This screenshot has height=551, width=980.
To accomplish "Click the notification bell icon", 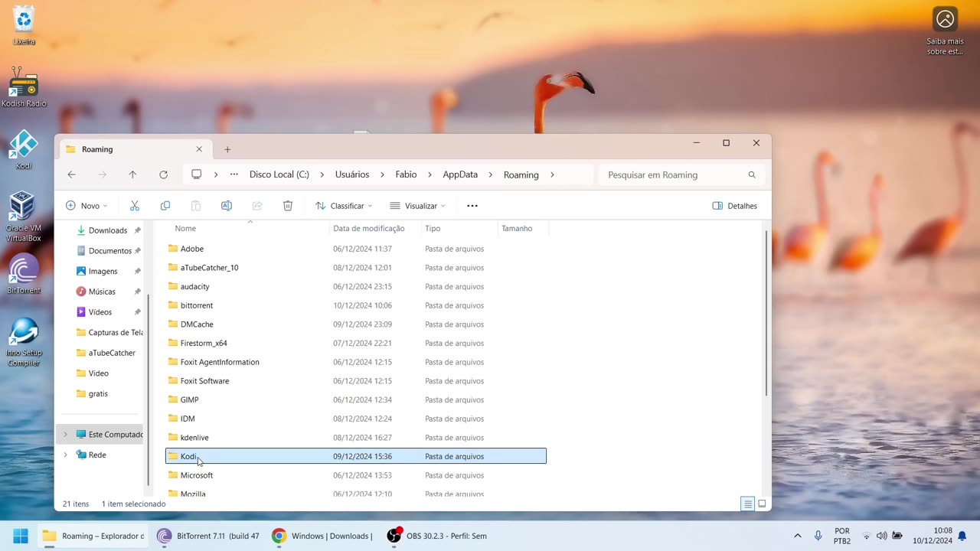I will 962,536.
